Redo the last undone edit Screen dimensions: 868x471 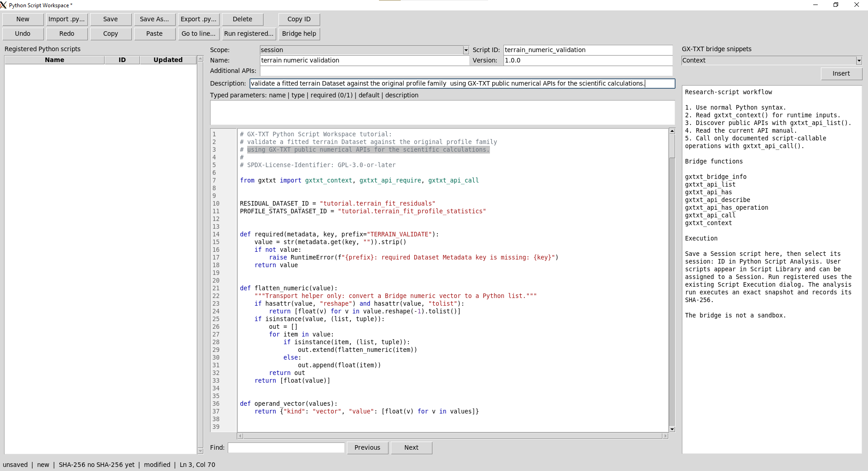pyautogui.click(x=67, y=34)
